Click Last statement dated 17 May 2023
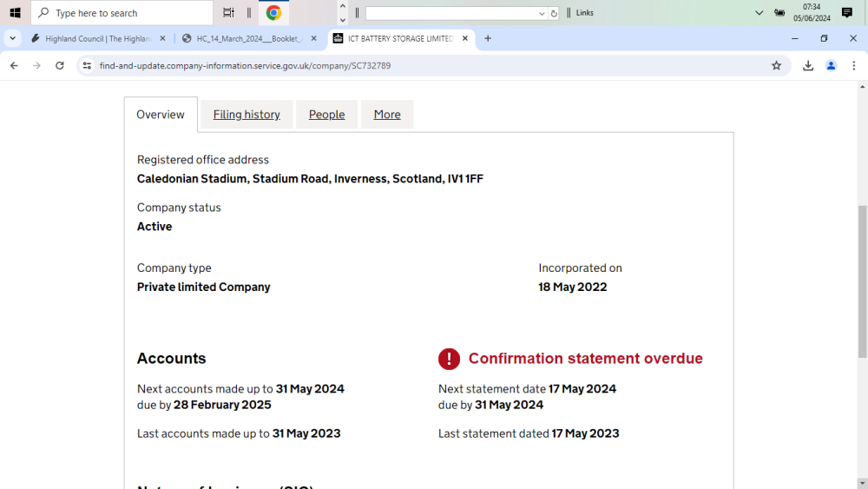The image size is (868, 489). coord(529,433)
